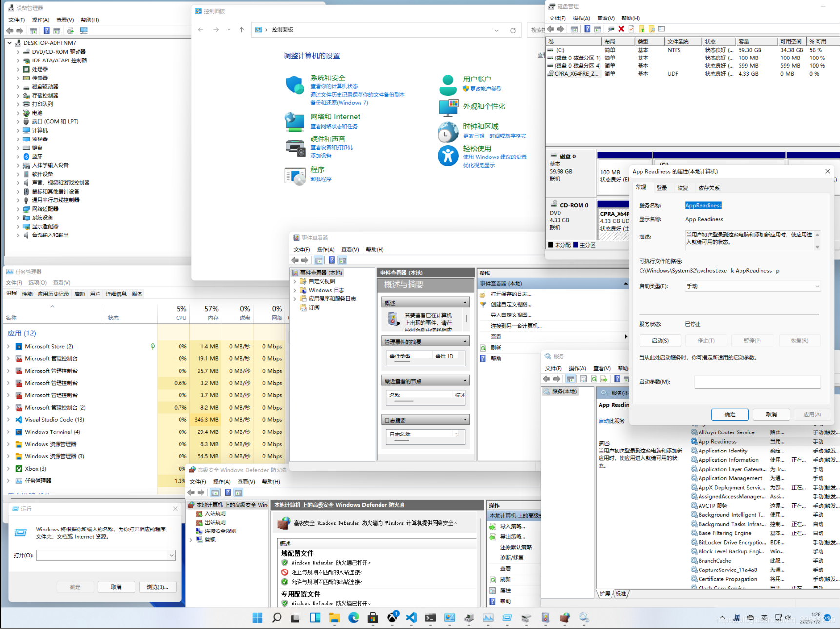840x629 pixels.
Task: Select the 性能 tab in 任务管理器
Action: pos(27,294)
